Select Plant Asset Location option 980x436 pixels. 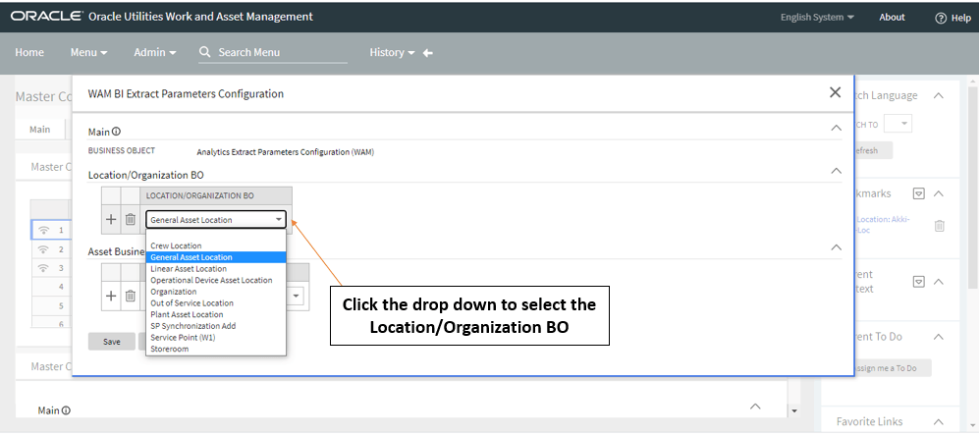pyautogui.click(x=216, y=314)
